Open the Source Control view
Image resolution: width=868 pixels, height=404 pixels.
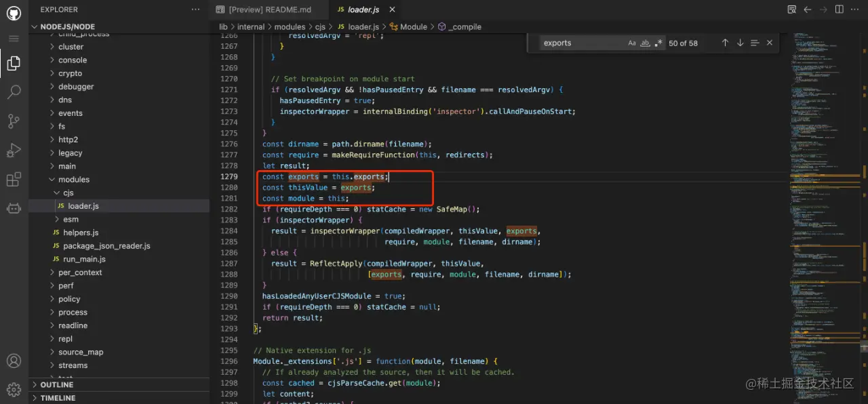click(x=14, y=121)
